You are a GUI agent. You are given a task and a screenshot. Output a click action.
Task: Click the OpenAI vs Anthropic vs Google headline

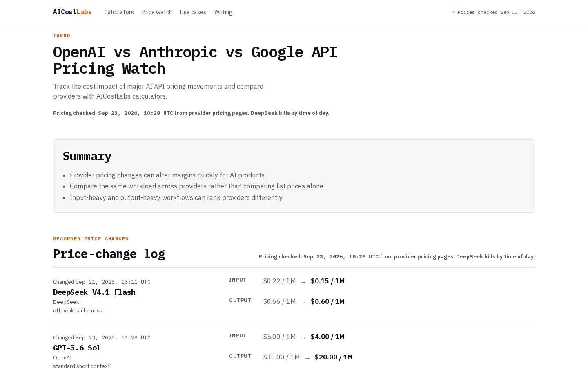[195, 60]
